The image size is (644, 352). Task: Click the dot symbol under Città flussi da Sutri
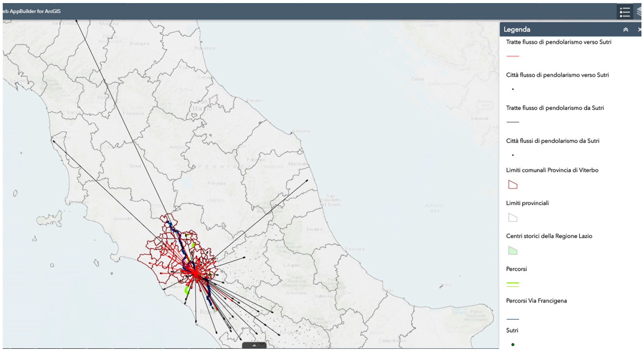[x=513, y=155]
